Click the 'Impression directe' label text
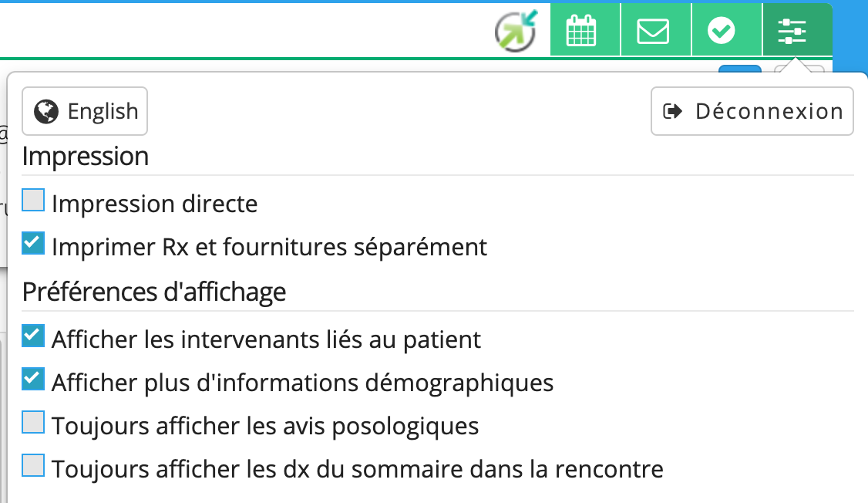868x503 pixels. [155, 204]
